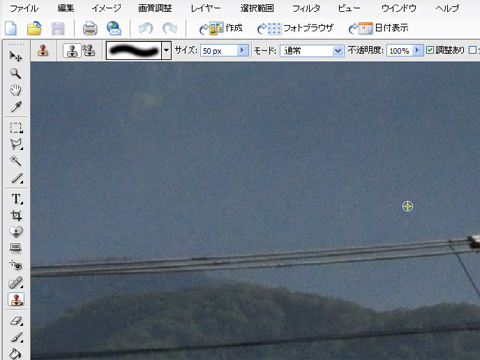The image size is (480, 360).
Task: Click the print icon
Action: click(x=90, y=28)
